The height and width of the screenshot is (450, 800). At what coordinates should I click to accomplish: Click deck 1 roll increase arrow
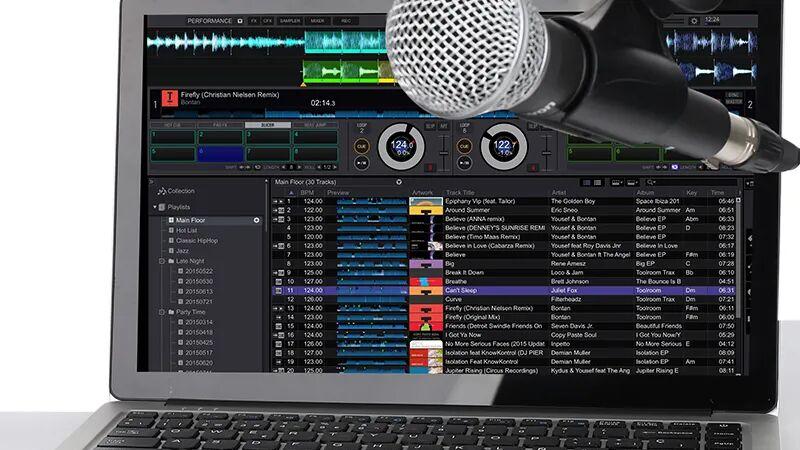[335, 167]
